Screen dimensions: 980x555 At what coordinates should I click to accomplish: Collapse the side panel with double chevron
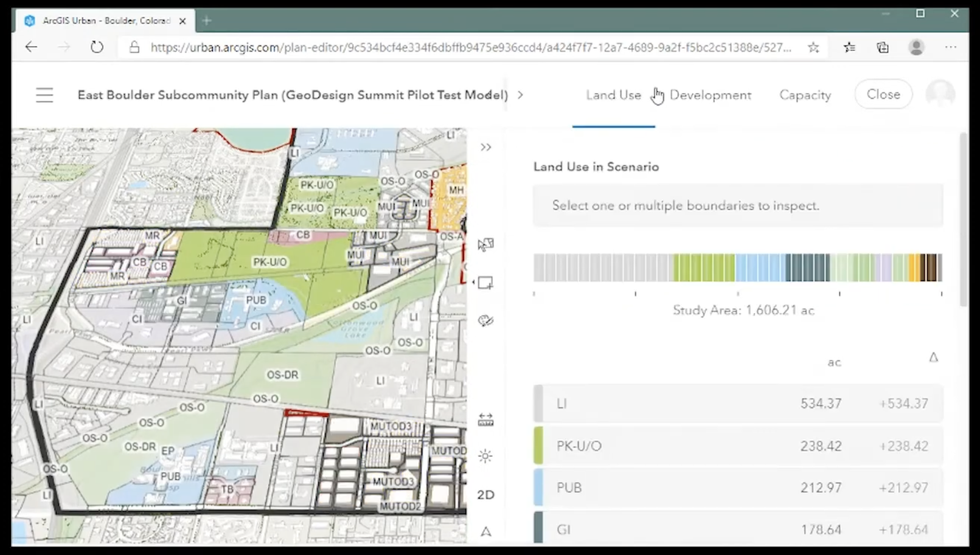point(485,147)
